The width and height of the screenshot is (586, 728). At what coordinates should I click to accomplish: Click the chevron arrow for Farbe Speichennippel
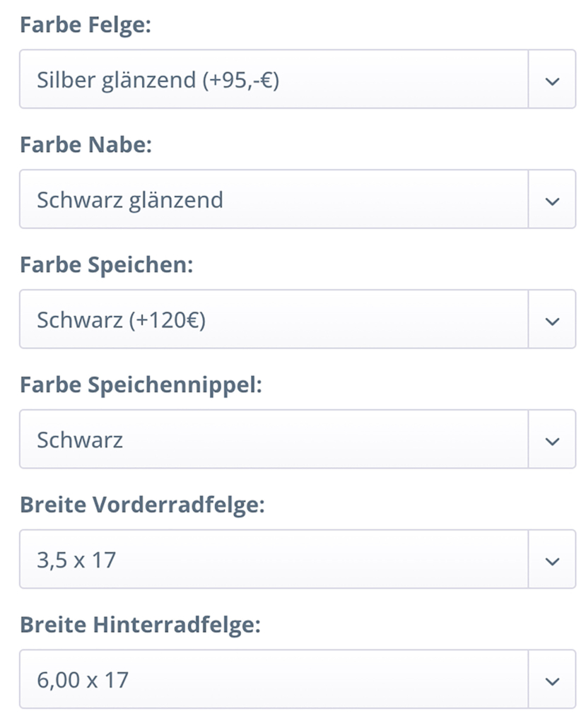[x=552, y=440]
